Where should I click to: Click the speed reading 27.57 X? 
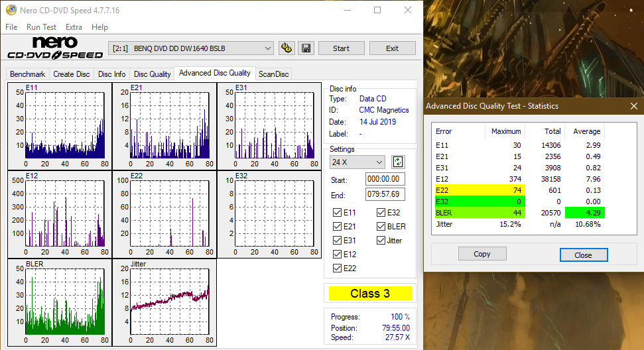[x=397, y=337]
